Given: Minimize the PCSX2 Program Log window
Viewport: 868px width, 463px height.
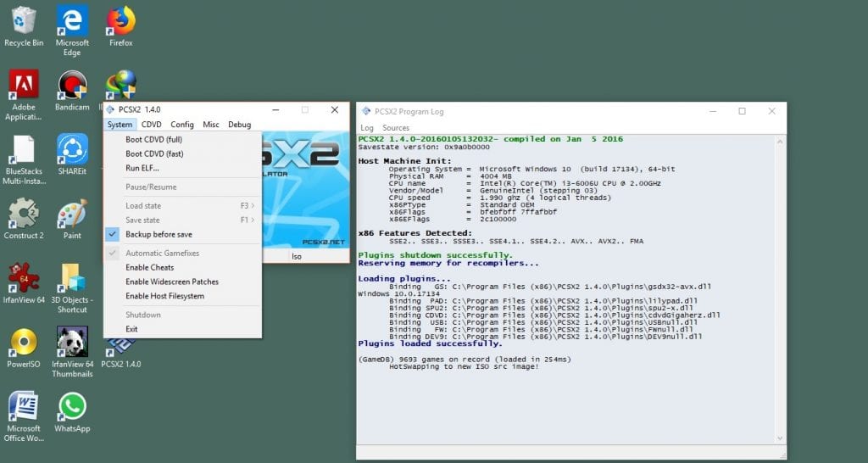Looking at the screenshot, I should [x=713, y=111].
